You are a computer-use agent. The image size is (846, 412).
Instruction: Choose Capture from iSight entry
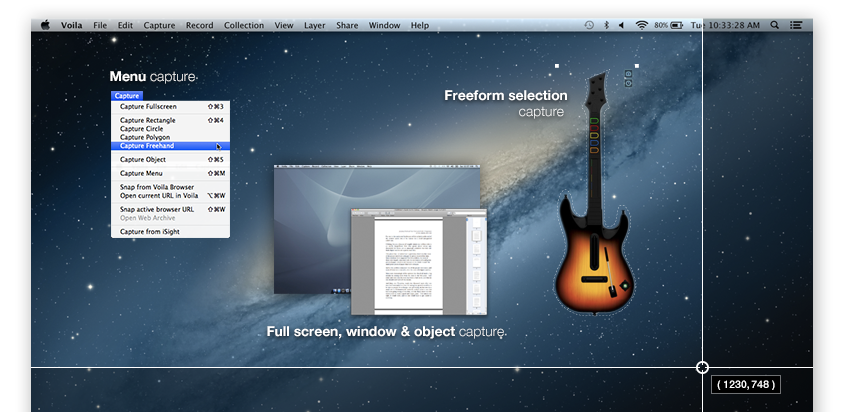tap(170, 232)
